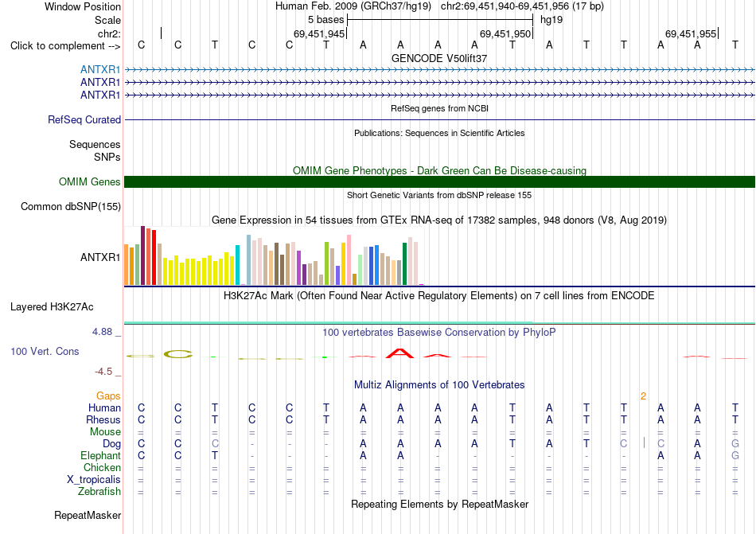This screenshot has width=756, height=534.
Task: Click the tallest maroon GTEx expression bar
Action: pyautogui.click(x=142, y=255)
